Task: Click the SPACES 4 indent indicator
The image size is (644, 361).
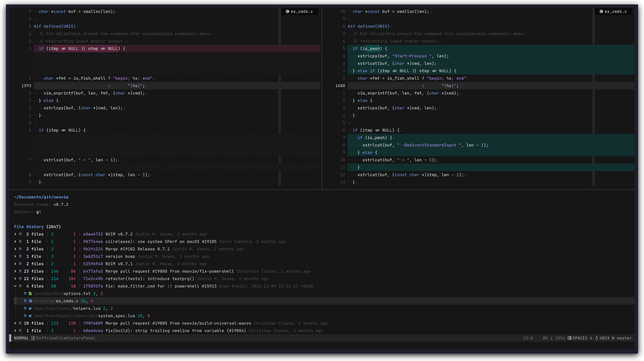Action: point(582,338)
